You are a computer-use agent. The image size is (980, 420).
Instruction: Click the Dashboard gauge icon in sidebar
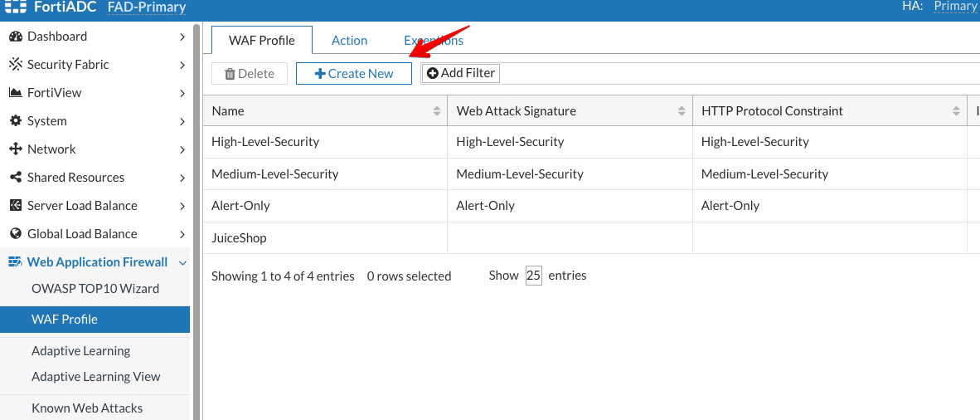[x=15, y=37]
